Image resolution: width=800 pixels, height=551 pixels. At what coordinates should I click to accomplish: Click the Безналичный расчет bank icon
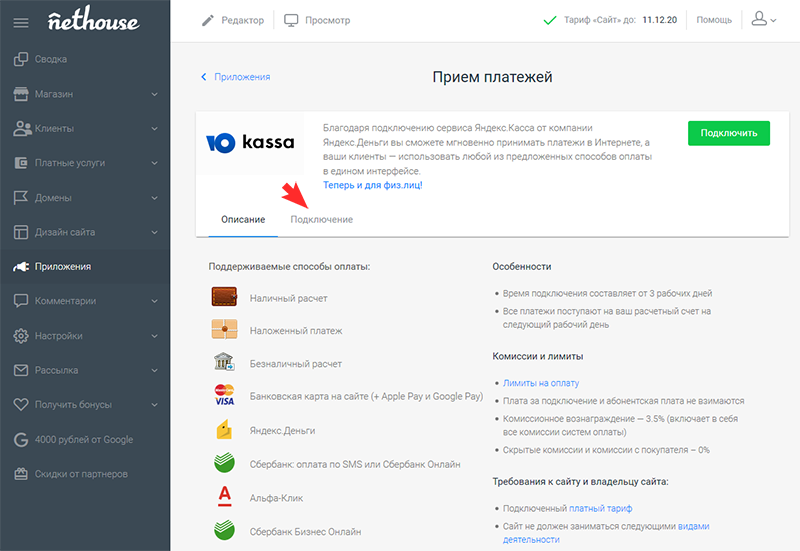coord(224,362)
